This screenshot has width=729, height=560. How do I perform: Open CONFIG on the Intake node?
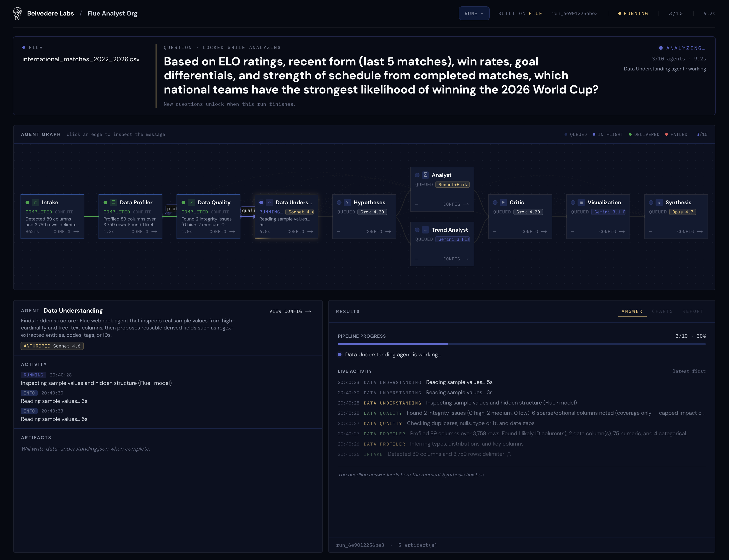tap(66, 232)
